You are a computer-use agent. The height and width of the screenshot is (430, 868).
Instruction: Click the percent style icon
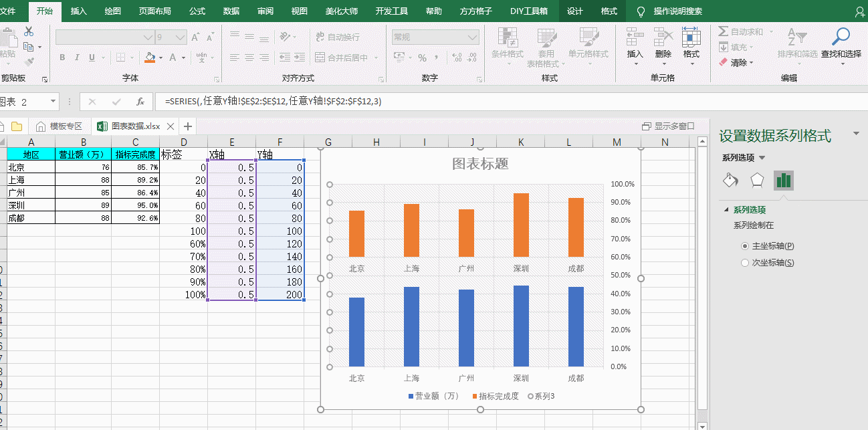coord(422,58)
